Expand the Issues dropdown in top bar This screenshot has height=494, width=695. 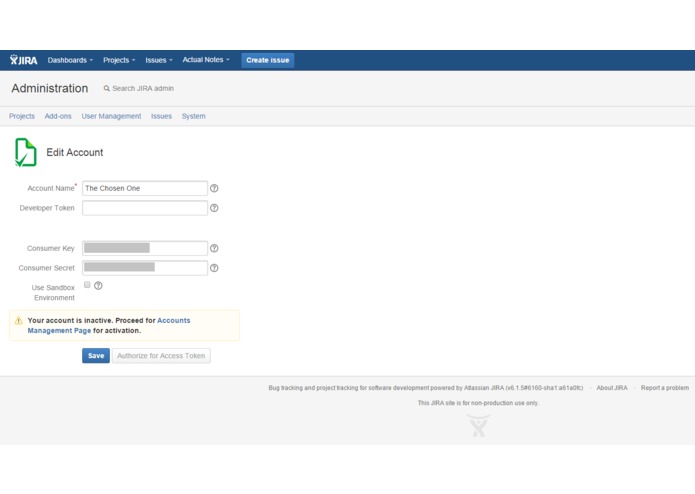[x=159, y=60]
